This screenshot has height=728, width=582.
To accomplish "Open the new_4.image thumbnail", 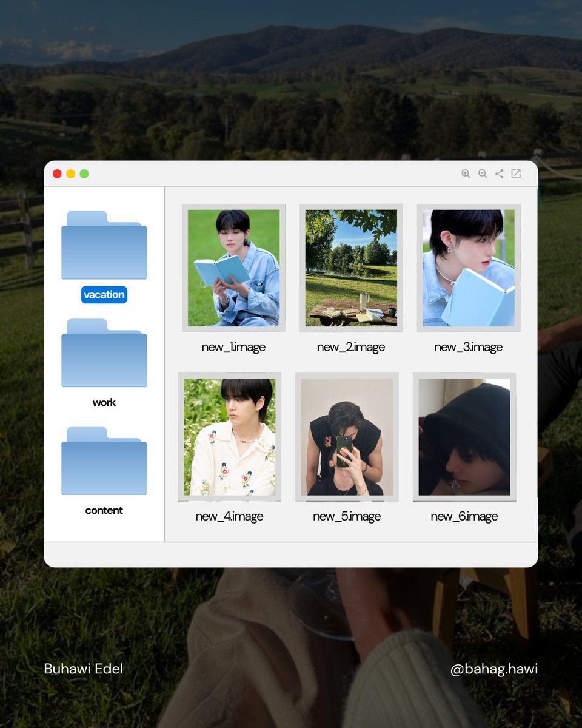I will 230,437.
